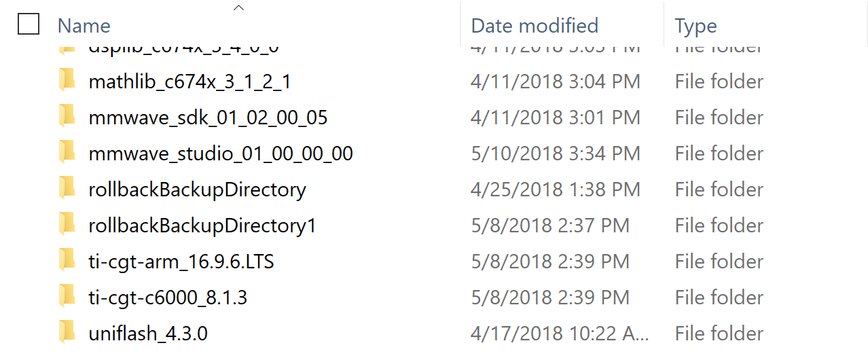Image resolution: width=868 pixels, height=358 pixels.
Task: Click the mmwave_sdk_01_02_00_05 folder icon
Action: pos(67,118)
